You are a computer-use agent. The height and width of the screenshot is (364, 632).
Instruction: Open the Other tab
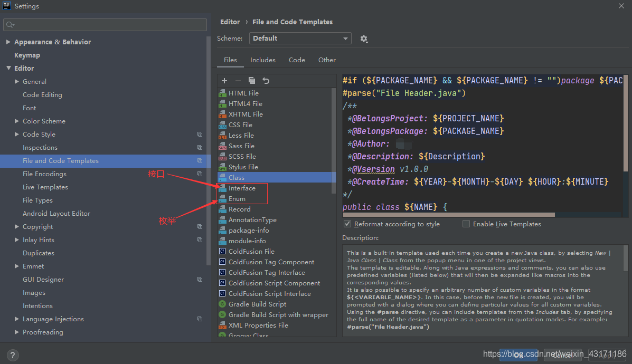pyautogui.click(x=327, y=60)
